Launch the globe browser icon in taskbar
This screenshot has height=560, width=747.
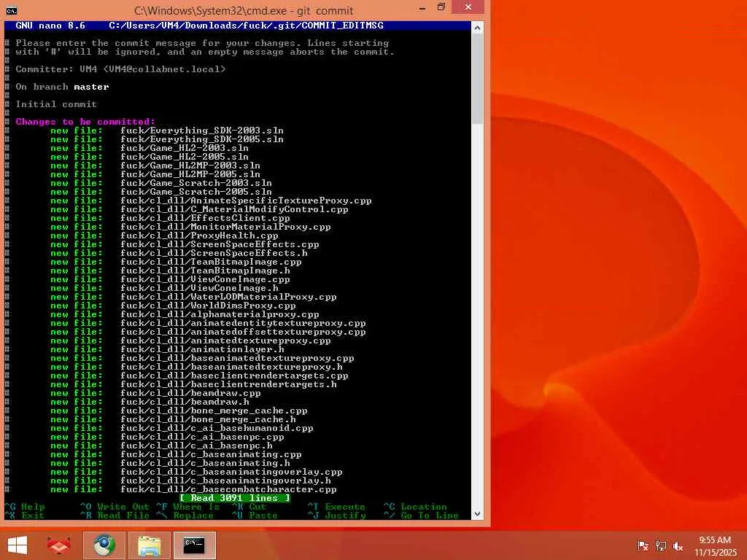click(x=104, y=545)
